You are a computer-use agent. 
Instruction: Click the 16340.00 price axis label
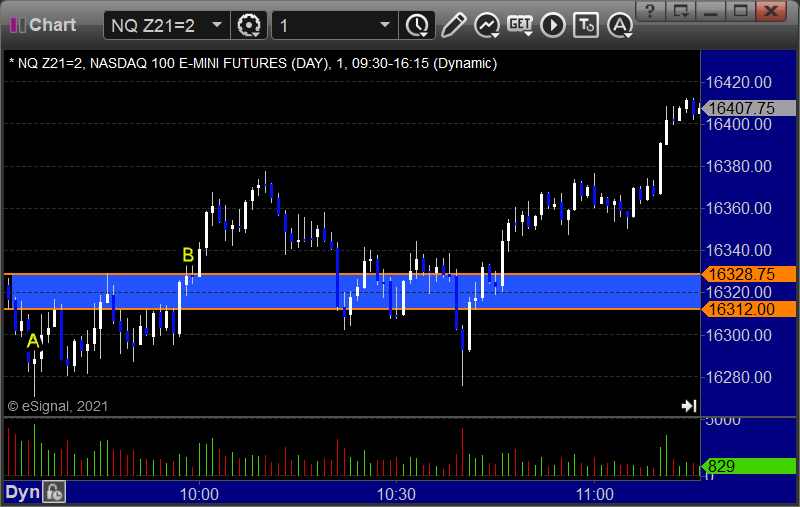(738, 250)
